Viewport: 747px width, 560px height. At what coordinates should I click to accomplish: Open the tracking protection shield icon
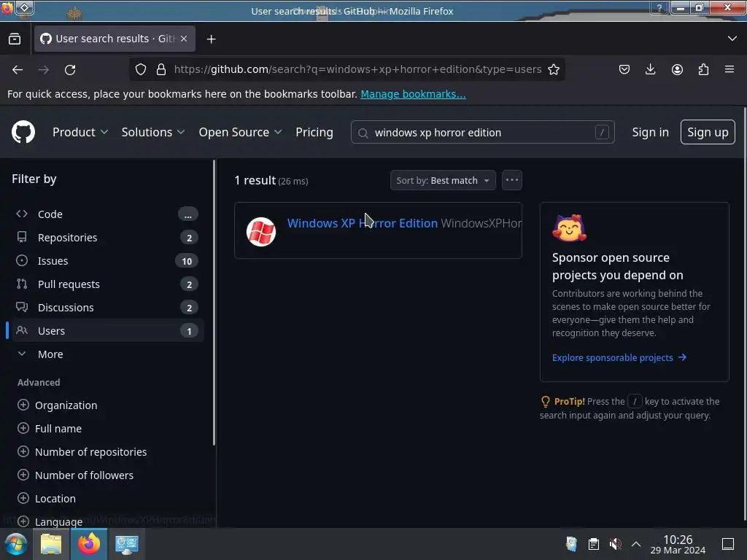141,69
